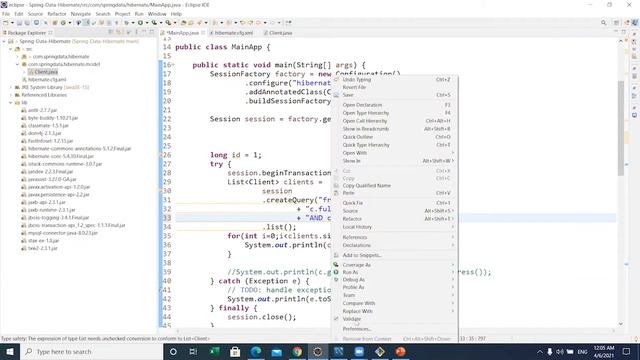Open the New file dropdown arrow
The width and height of the screenshot is (640, 360).
click(x=12, y=23)
